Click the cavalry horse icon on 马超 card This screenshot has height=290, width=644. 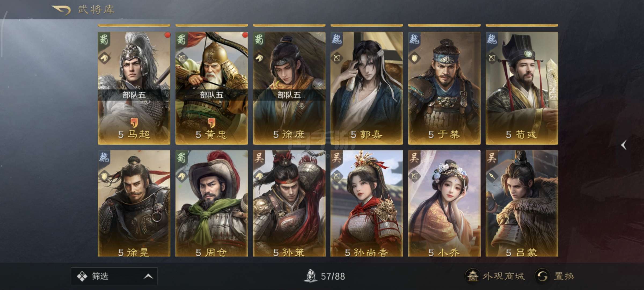(x=104, y=58)
